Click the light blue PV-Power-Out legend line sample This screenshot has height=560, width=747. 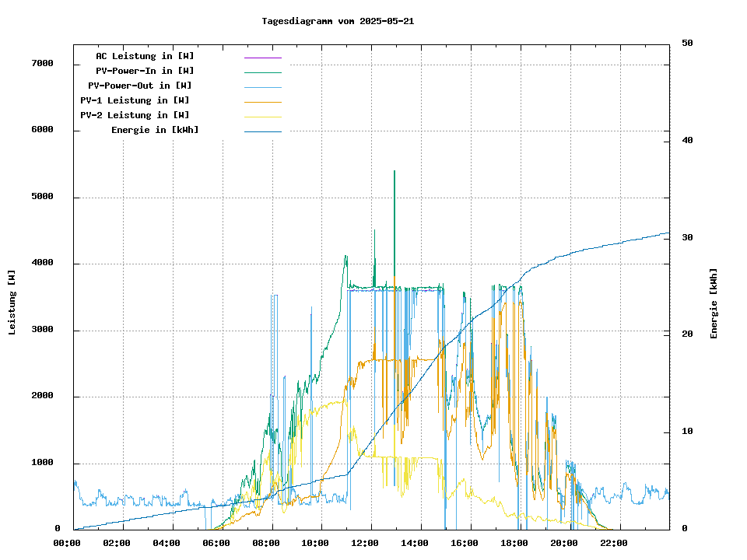[x=262, y=87]
